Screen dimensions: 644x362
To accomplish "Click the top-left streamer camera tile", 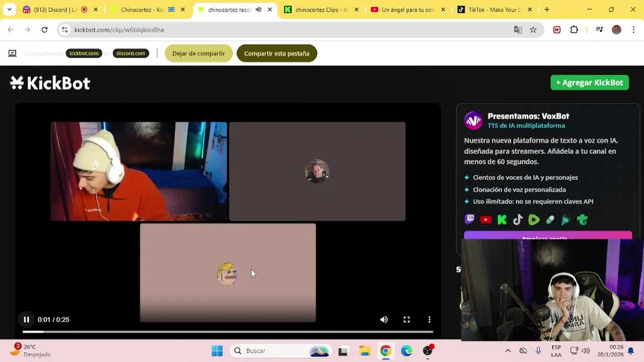I will pyautogui.click(x=139, y=171).
